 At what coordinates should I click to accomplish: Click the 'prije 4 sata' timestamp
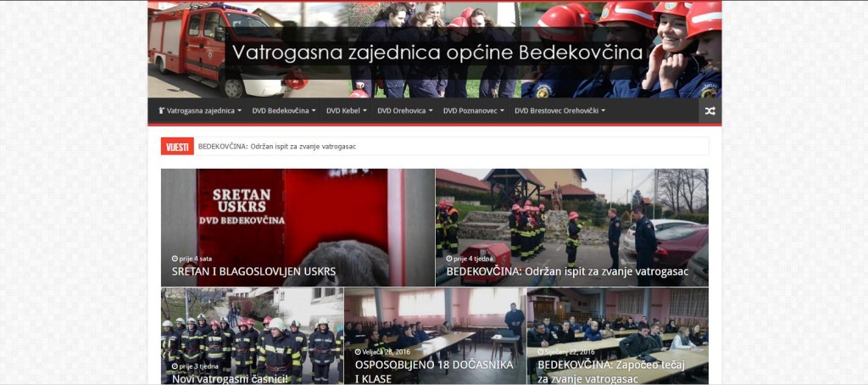pos(196,259)
